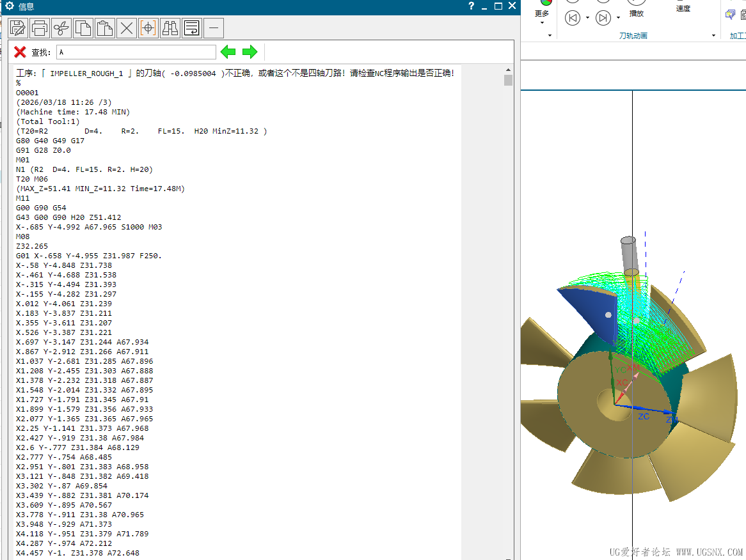Click the vertical scrollbar thumb of NC listing
Image resolution: width=746 pixels, height=560 pixels.
click(508, 80)
